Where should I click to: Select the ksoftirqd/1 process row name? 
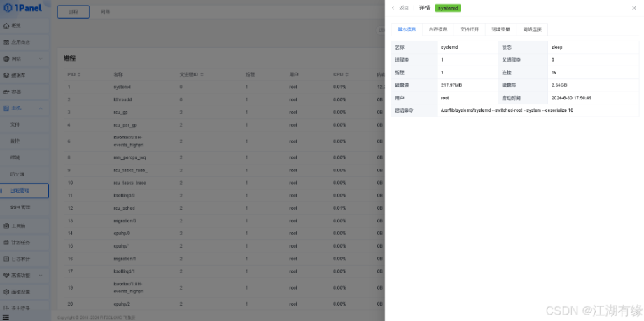coord(124,271)
